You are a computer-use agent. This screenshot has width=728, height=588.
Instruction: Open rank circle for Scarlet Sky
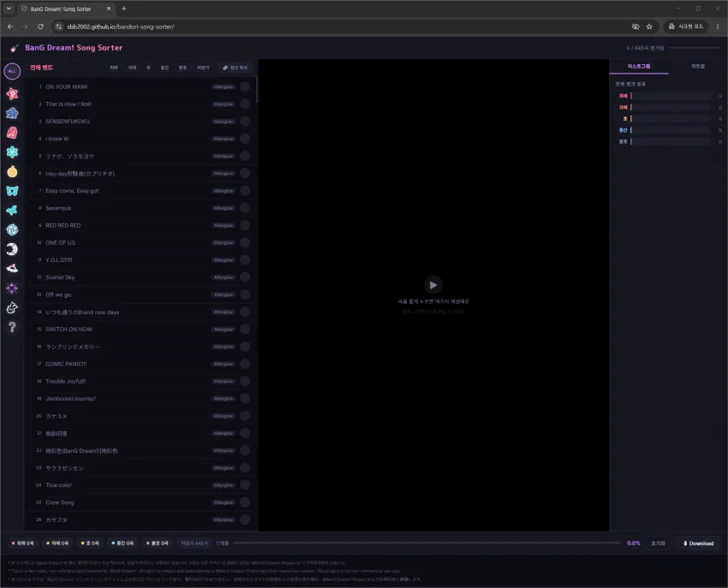(x=245, y=277)
